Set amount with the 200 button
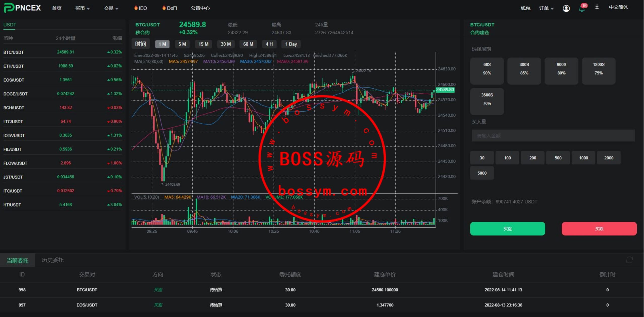This screenshot has width=644, height=317. tap(533, 158)
